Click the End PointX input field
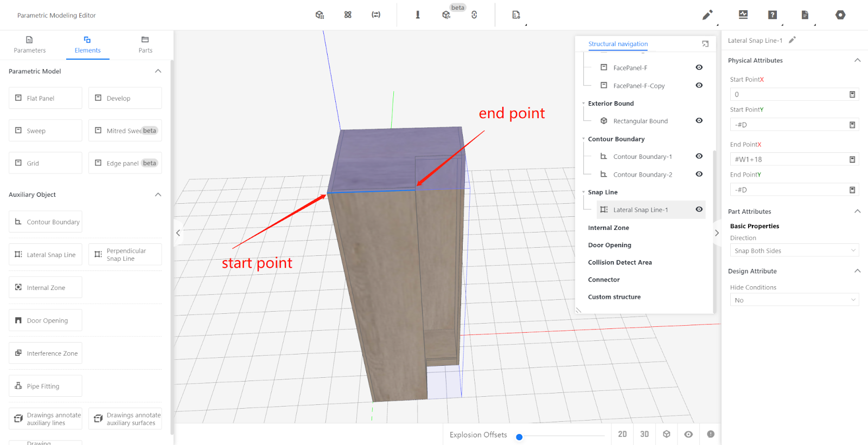The image size is (868, 445). (x=789, y=159)
